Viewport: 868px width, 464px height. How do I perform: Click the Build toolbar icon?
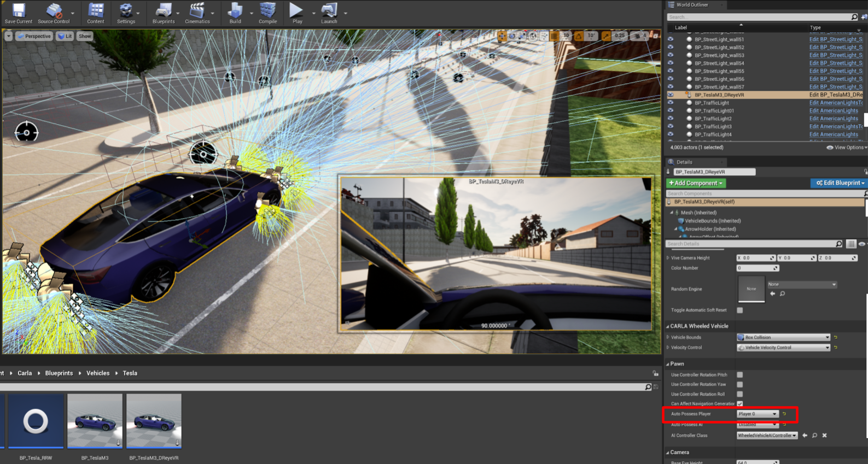(235, 13)
